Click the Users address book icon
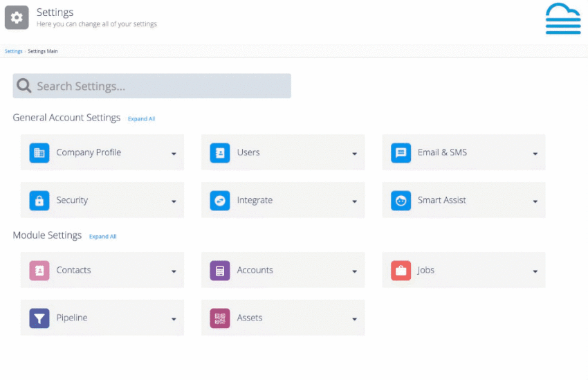Screen dimensions: 588x380 (220, 153)
